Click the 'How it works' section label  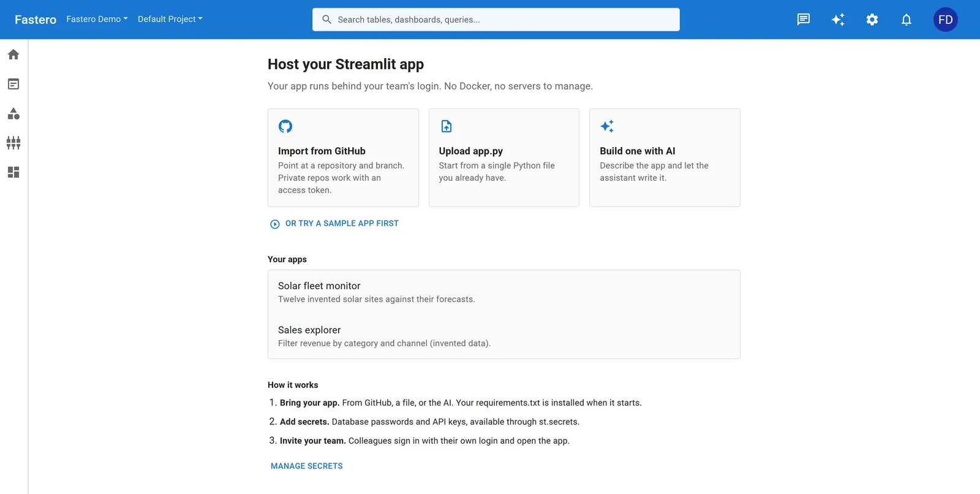[293, 385]
